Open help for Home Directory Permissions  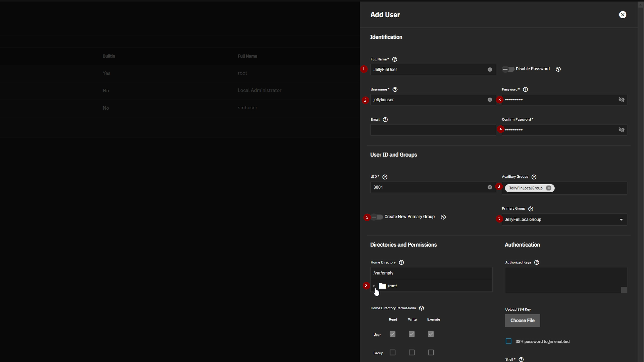pyautogui.click(x=421, y=308)
